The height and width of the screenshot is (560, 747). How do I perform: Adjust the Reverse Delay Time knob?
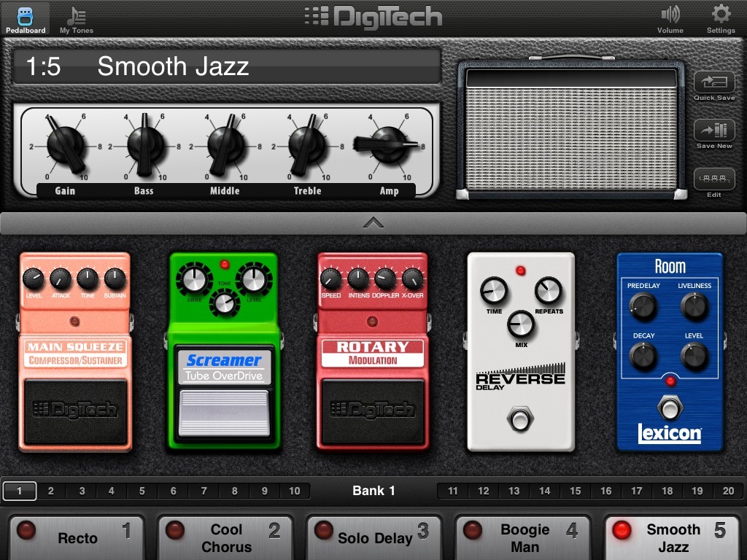(x=494, y=290)
